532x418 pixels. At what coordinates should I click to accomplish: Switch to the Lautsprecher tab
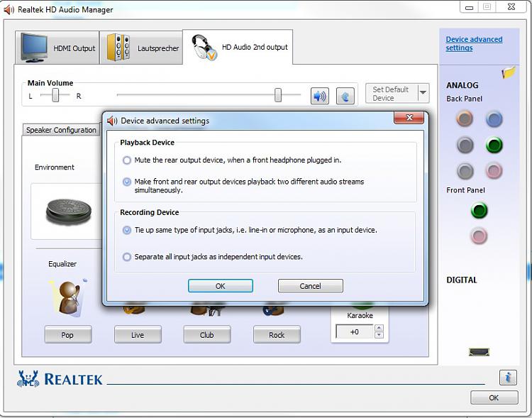tap(141, 48)
